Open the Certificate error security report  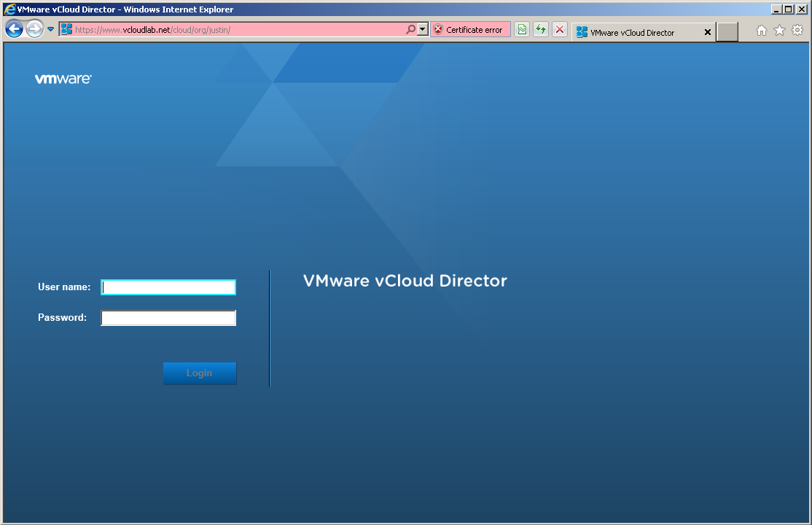point(470,30)
